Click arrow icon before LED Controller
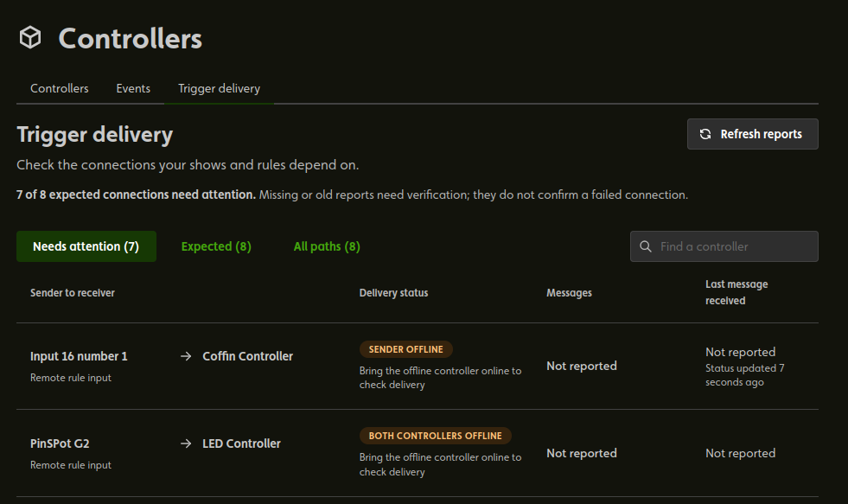Image resolution: width=848 pixels, height=504 pixels. [186, 443]
